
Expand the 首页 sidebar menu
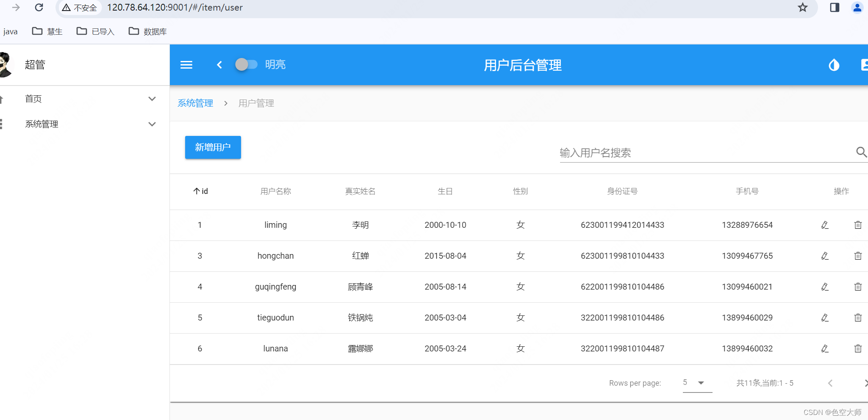pyautogui.click(x=152, y=99)
